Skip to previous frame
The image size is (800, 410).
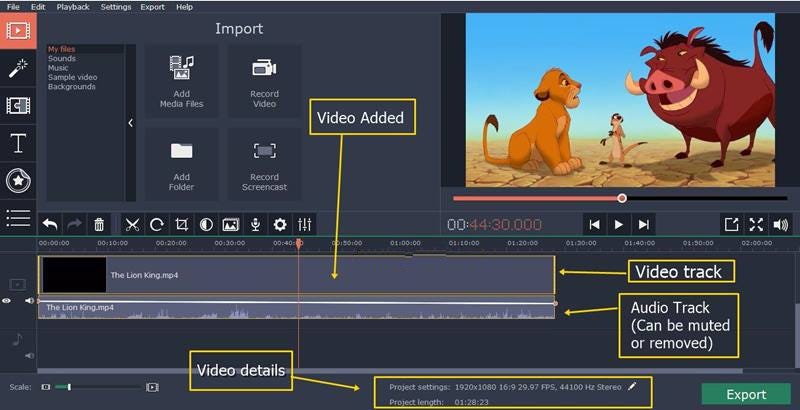pyautogui.click(x=594, y=224)
